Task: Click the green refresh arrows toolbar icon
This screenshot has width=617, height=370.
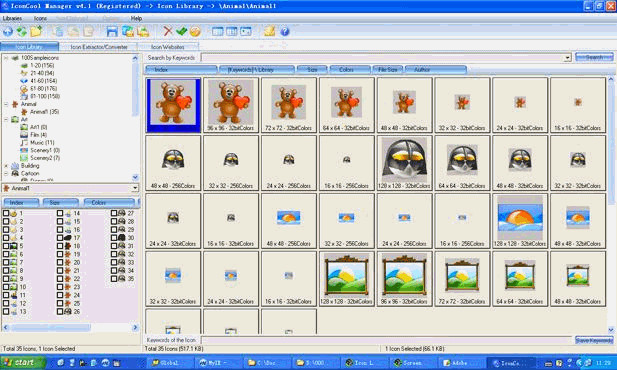Action: click(x=22, y=31)
